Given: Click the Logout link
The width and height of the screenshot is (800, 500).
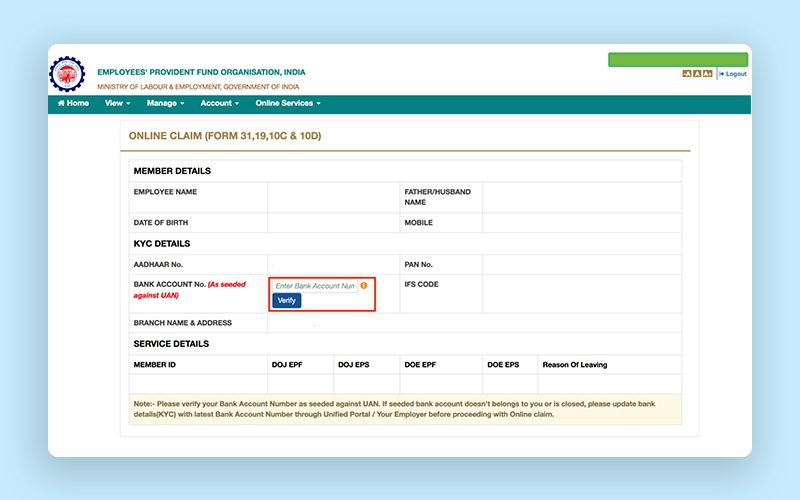Looking at the screenshot, I should (x=734, y=74).
